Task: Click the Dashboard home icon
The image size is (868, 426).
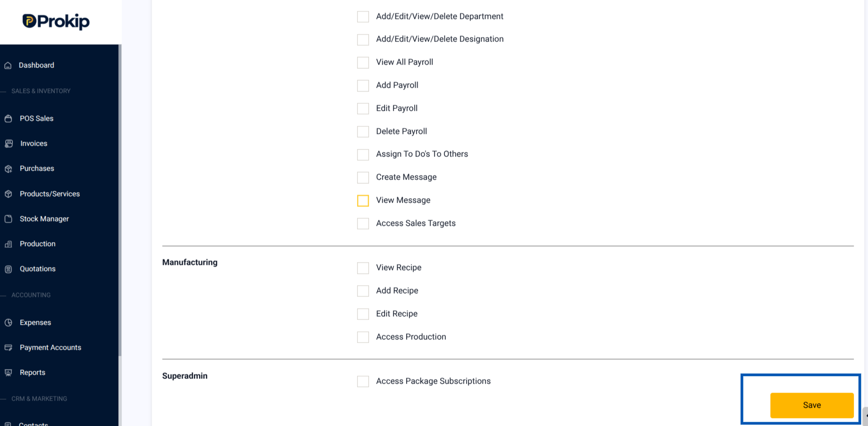Action: point(8,66)
